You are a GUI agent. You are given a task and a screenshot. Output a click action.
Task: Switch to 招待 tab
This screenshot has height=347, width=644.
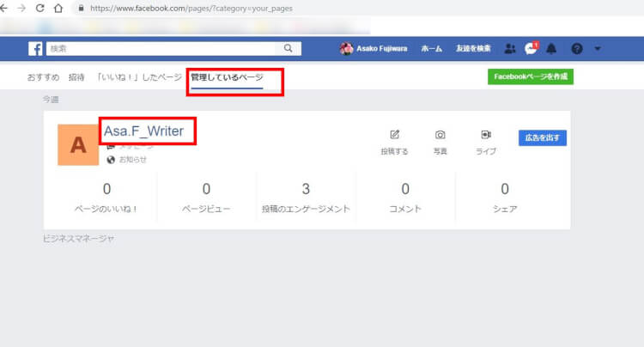[76, 77]
